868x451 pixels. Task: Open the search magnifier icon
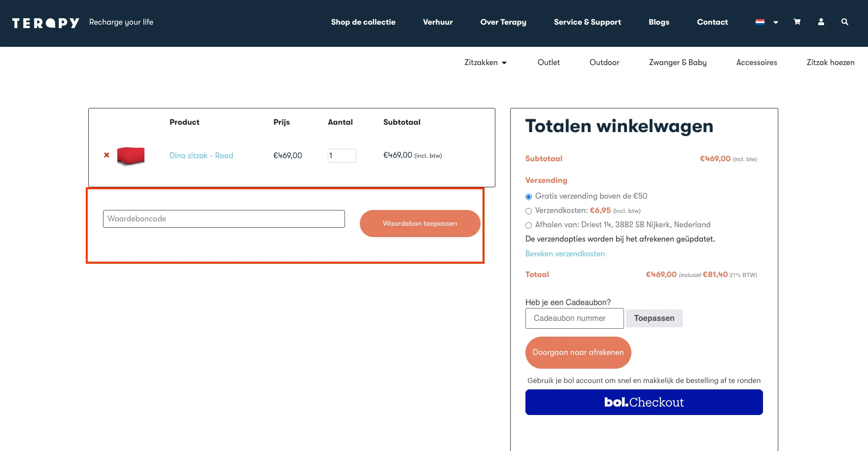(844, 22)
